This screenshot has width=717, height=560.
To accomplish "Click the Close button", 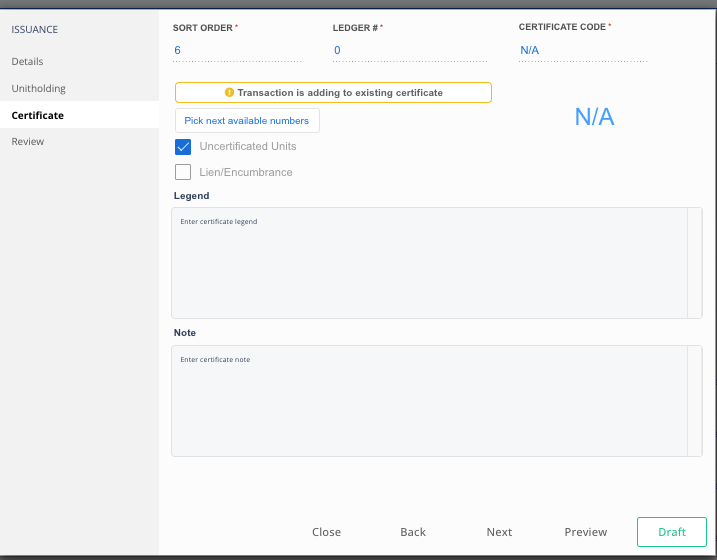I will [326, 532].
